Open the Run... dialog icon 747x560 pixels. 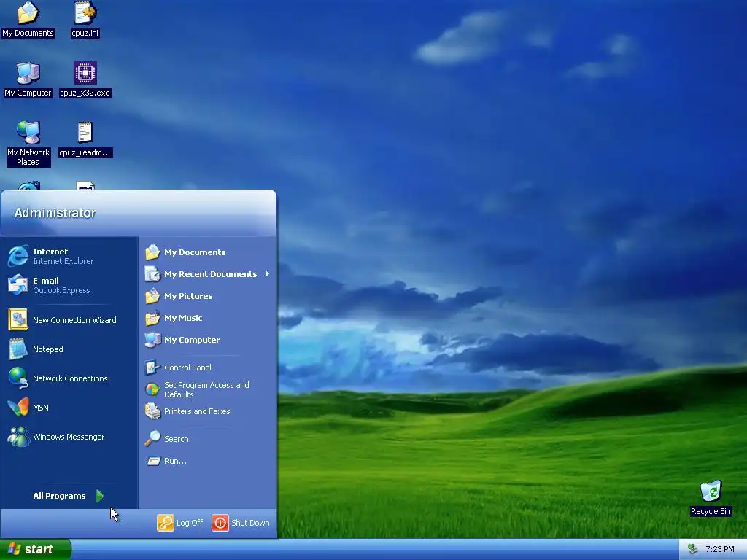(x=153, y=461)
